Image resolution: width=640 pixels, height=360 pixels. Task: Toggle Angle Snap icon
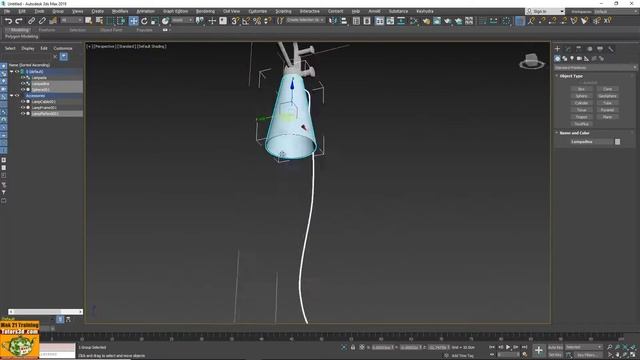[x=246, y=21]
